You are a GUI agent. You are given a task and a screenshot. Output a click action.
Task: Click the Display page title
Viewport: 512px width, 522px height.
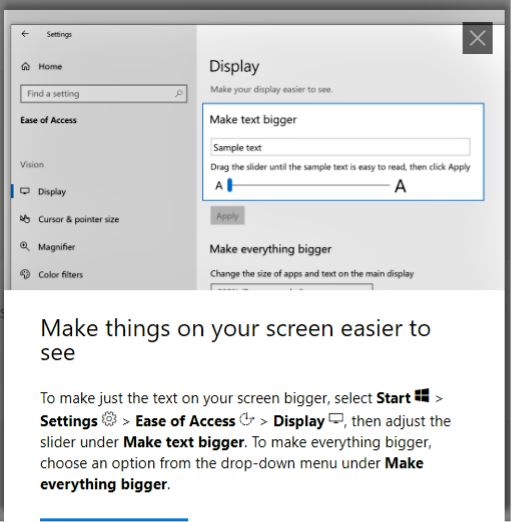pos(234,67)
